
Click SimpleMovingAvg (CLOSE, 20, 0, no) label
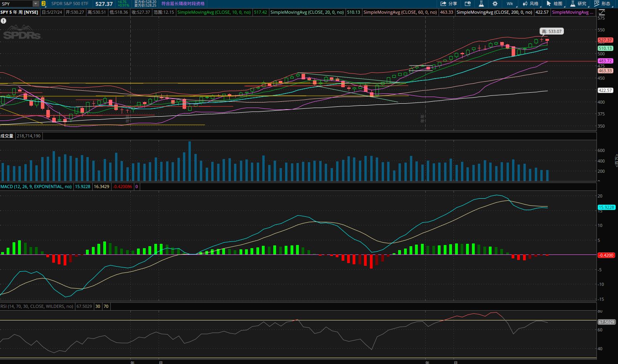click(307, 12)
